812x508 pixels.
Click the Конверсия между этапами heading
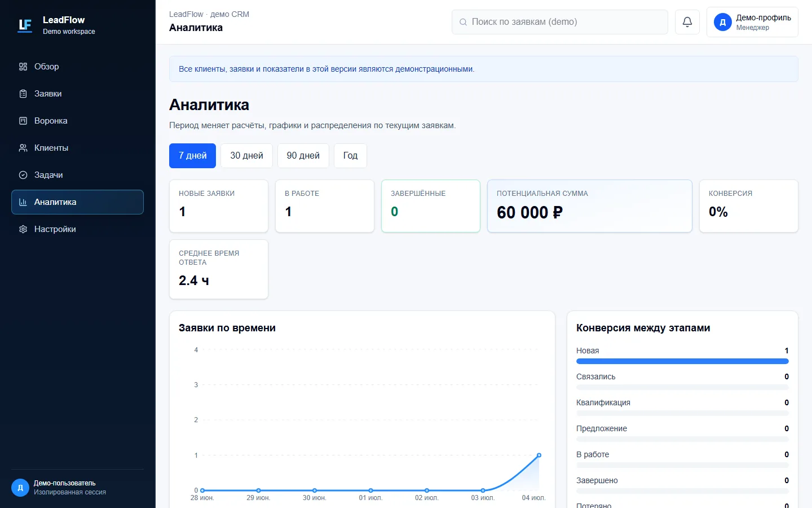coord(643,328)
